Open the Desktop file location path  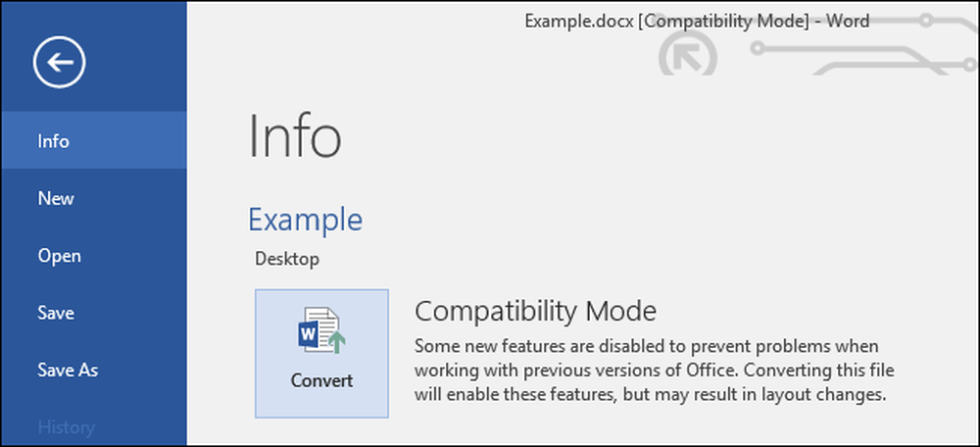pos(287,259)
